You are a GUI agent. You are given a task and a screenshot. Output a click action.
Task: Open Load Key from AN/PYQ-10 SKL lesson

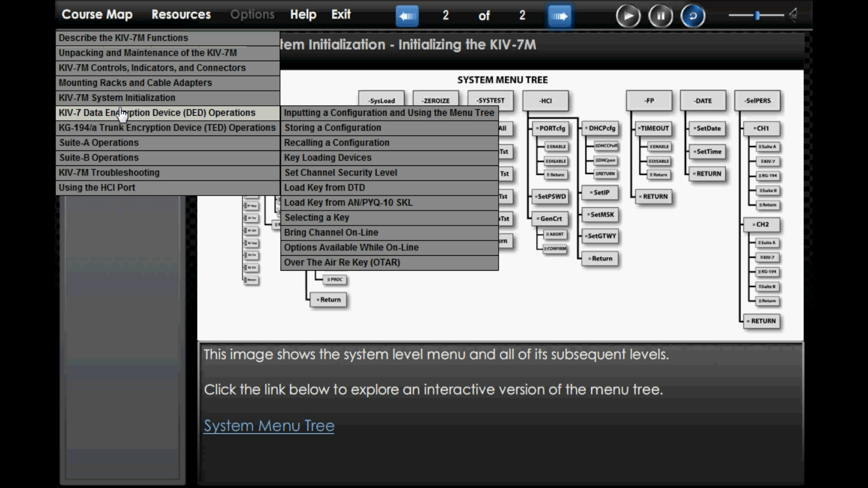(389, 202)
